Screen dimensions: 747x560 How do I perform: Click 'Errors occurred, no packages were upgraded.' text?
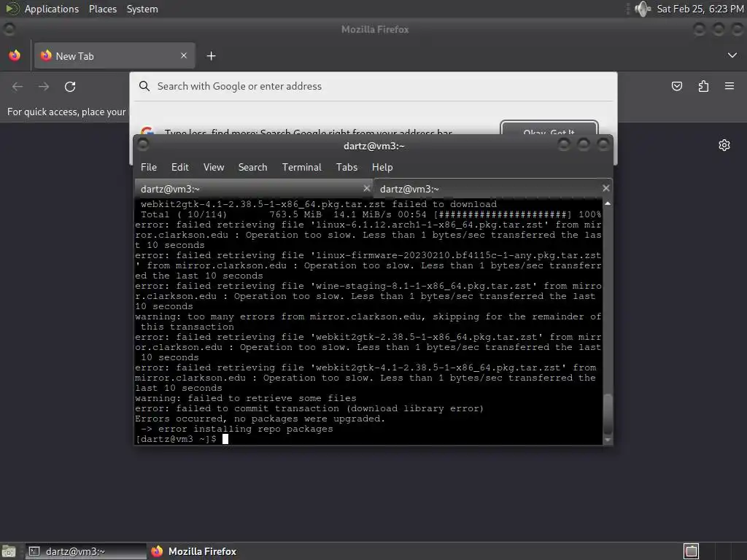click(x=260, y=419)
